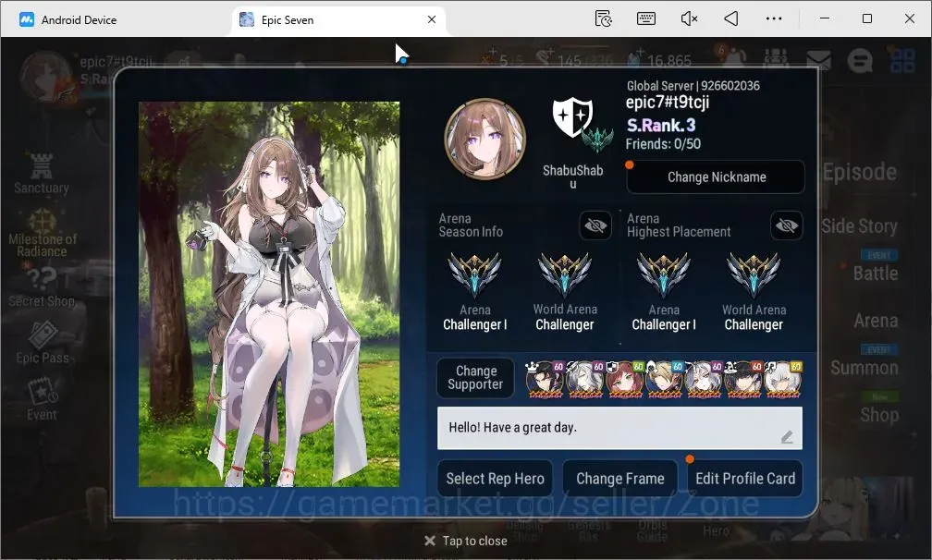Select the last supporter hero, white-haired
Image resolution: width=932 pixels, height=560 pixels.
coord(783,380)
